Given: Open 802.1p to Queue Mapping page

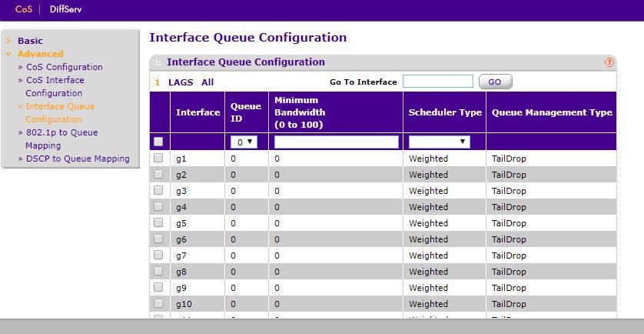Looking at the screenshot, I should pyautogui.click(x=61, y=139).
